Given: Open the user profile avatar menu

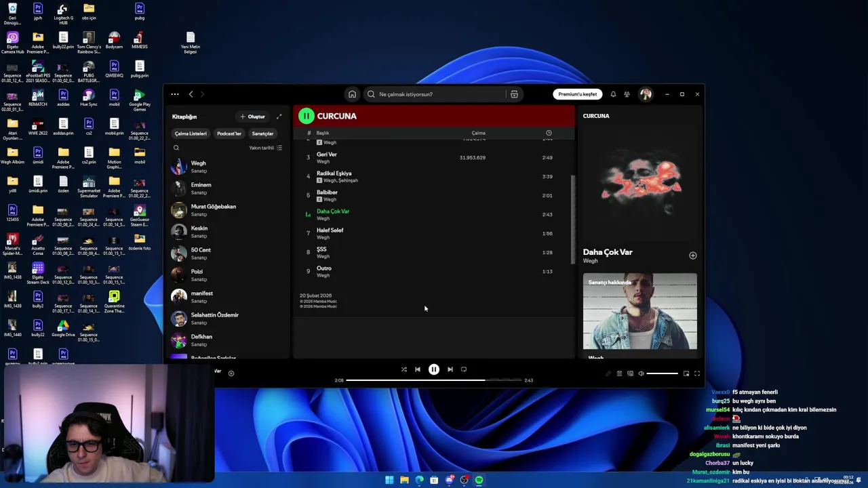Looking at the screenshot, I should click(646, 94).
